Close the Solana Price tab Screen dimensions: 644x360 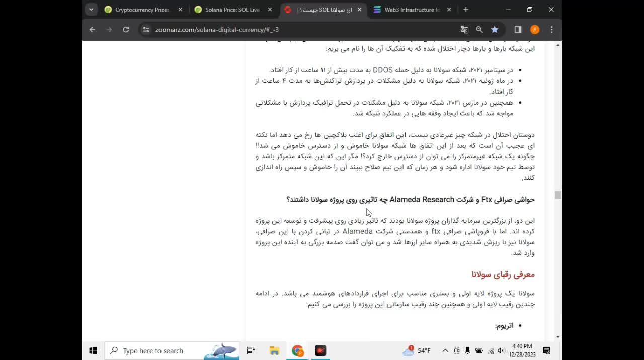click(270, 10)
